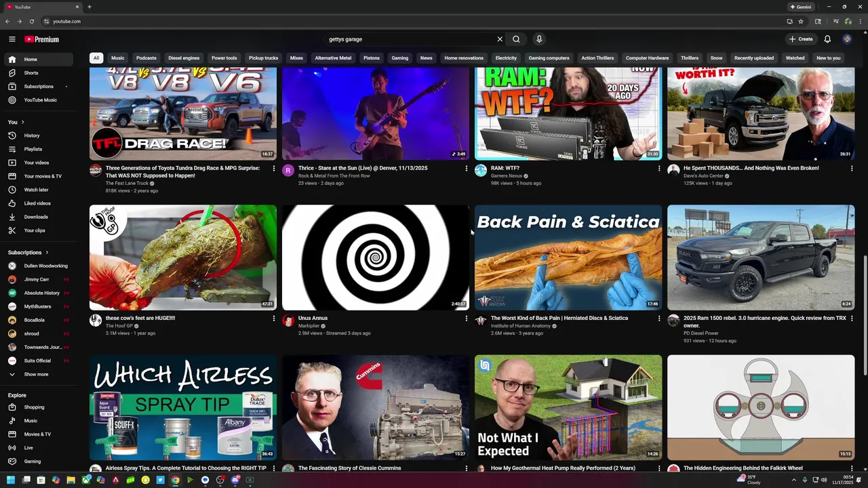Click the YouTube Premium logo
This screenshot has width=868, height=488.
(x=42, y=39)
